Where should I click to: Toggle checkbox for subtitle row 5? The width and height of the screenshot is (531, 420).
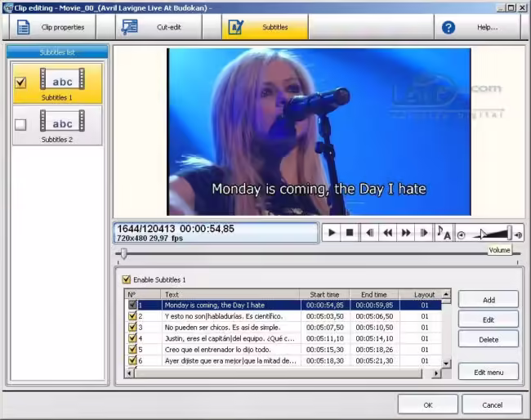132,349
